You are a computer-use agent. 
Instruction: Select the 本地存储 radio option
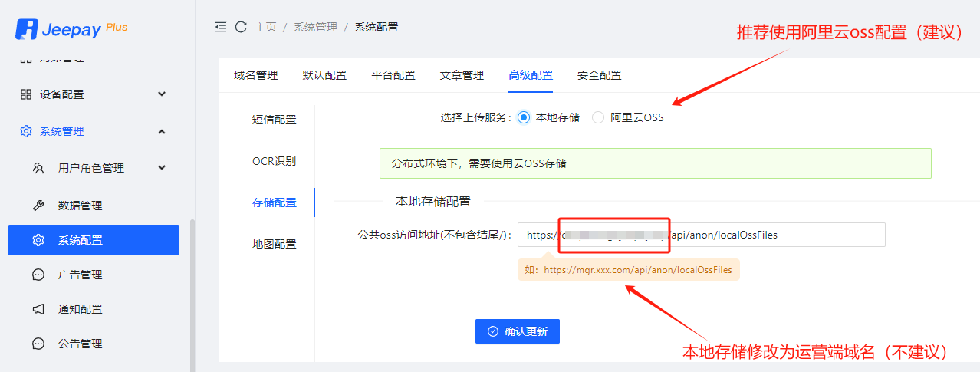(x=524, y=117)
